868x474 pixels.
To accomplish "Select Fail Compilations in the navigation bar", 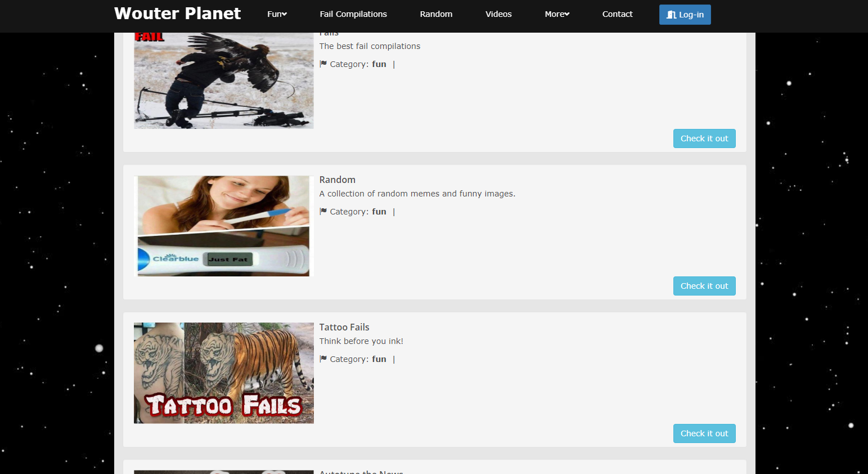I will coord(353,14).
